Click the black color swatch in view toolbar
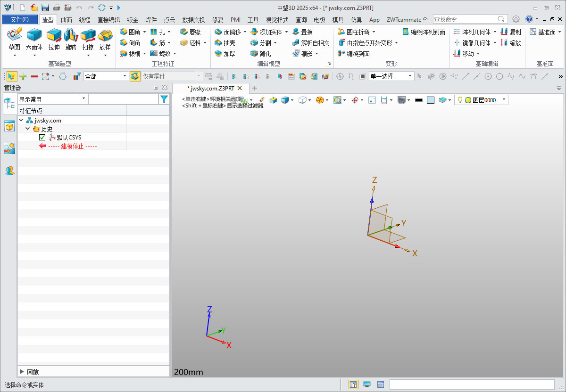The image size is (566, 392). tap(418, 100)
